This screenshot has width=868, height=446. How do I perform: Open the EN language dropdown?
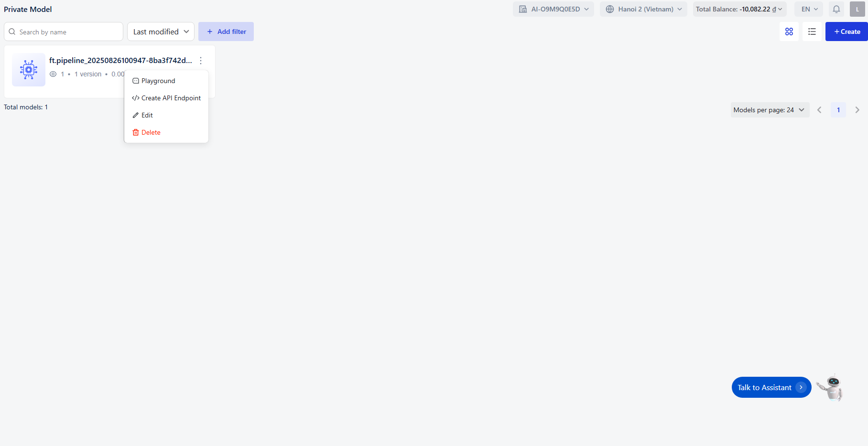click(x=809, y=9)
